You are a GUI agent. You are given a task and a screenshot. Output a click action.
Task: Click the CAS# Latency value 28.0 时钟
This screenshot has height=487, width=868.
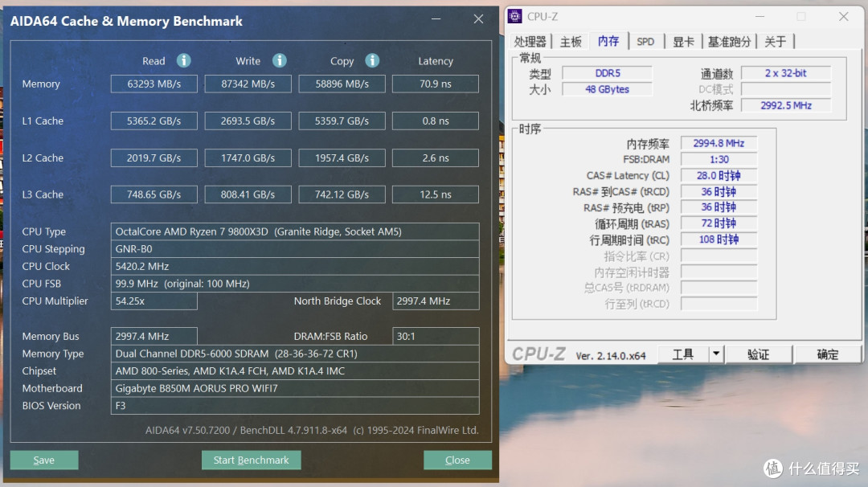719,175
